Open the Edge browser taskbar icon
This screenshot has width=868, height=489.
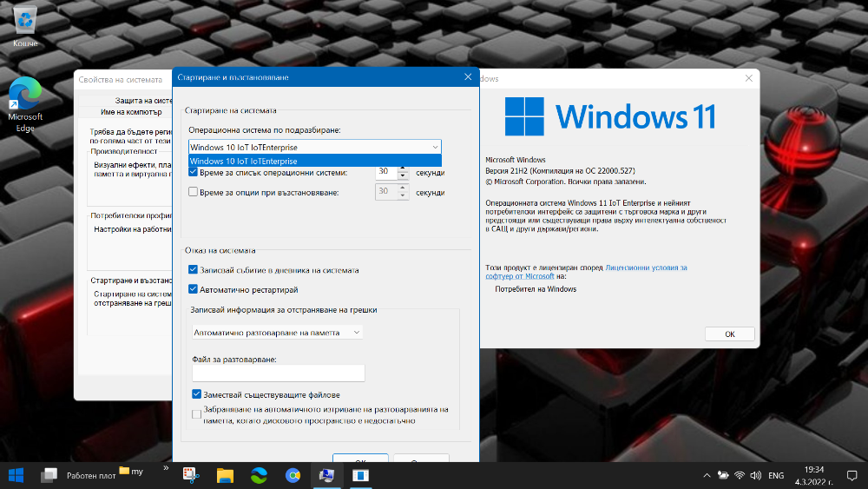click(x=259, y=475)
